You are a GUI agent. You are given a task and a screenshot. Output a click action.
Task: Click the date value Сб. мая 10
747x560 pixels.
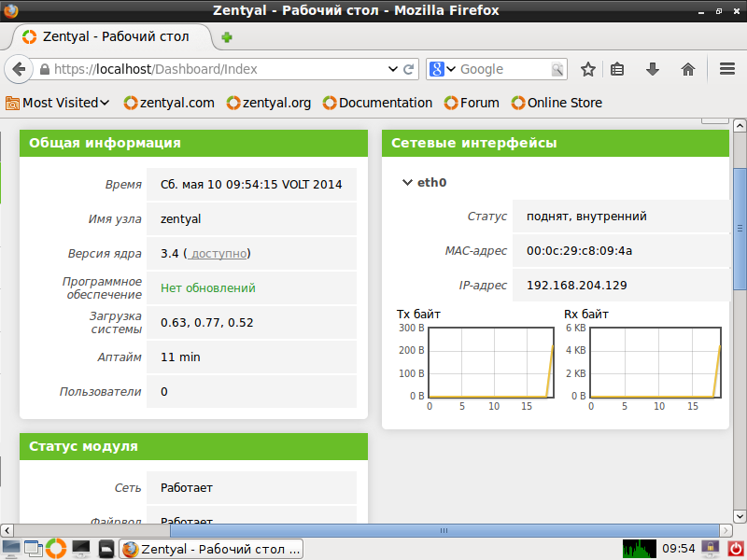pos(191,185)
